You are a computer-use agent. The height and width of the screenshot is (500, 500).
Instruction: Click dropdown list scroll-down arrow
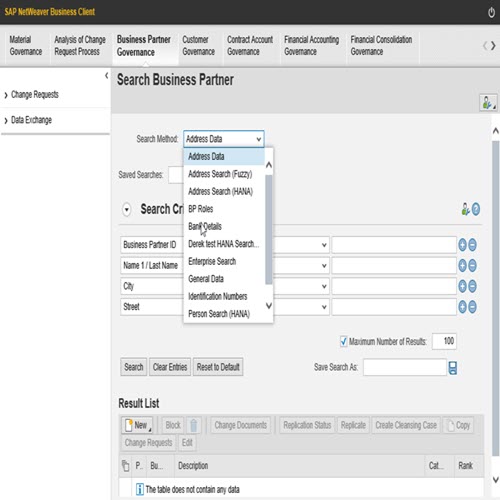pyautogui.click(x=269, y=306)
